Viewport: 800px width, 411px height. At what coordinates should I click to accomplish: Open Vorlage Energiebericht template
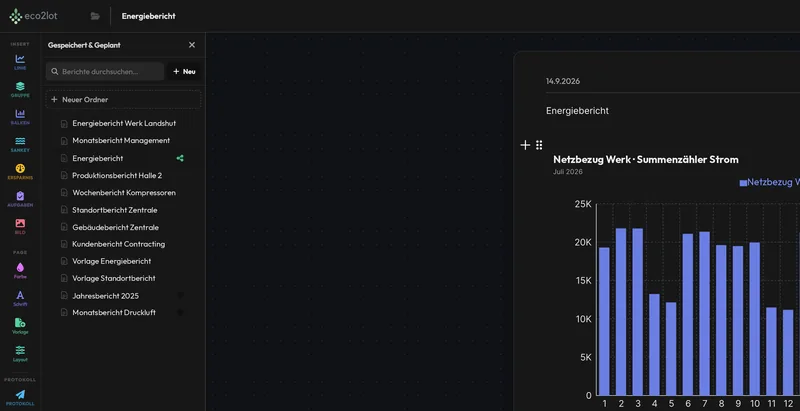[112, 261]
